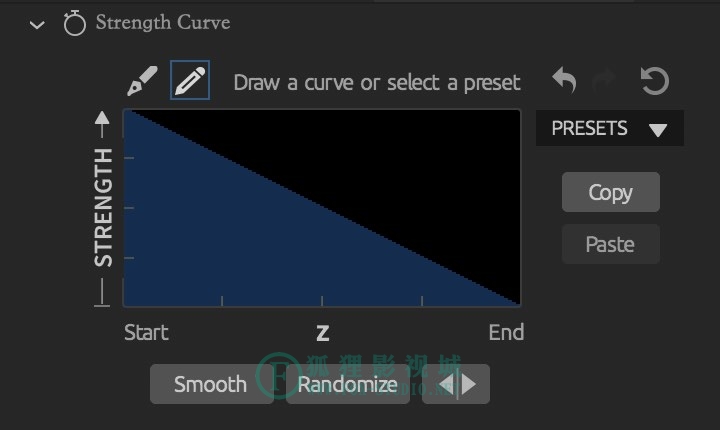
Task: Flip the curve horizontally button
Action: [456, 384]
